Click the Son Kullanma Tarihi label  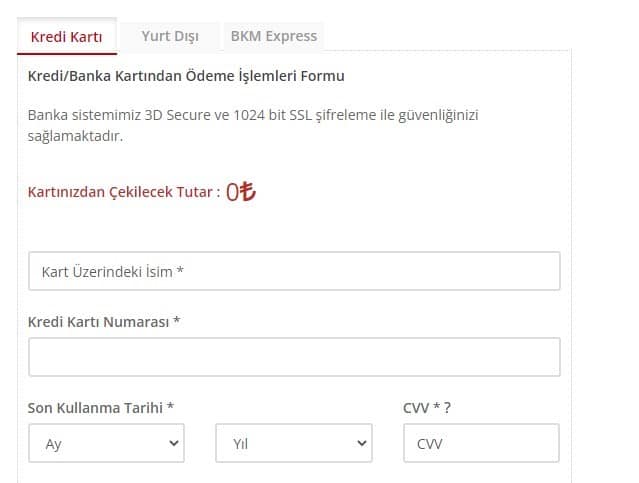[x=101, y=407]
